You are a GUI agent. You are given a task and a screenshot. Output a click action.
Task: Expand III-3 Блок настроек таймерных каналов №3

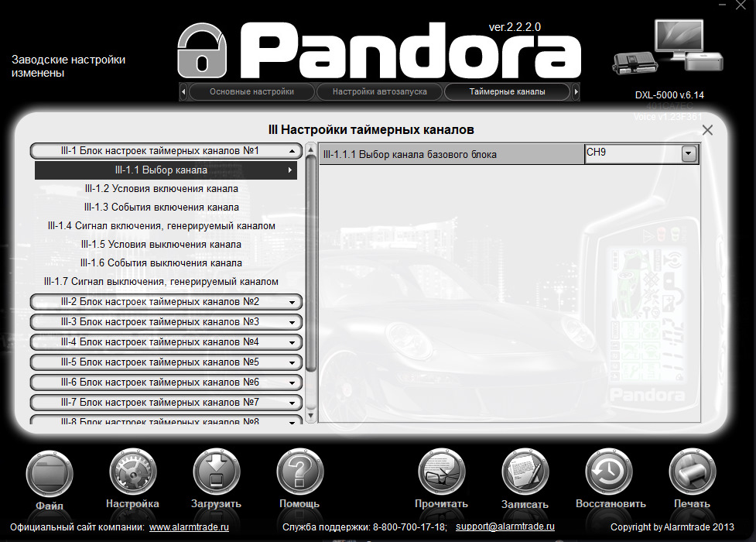pyautogui.click(x=166, y=322)
